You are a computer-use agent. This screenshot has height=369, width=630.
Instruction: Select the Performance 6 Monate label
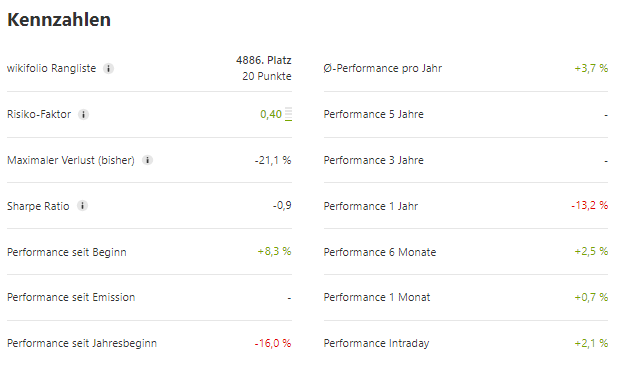[x=380, y=252]
